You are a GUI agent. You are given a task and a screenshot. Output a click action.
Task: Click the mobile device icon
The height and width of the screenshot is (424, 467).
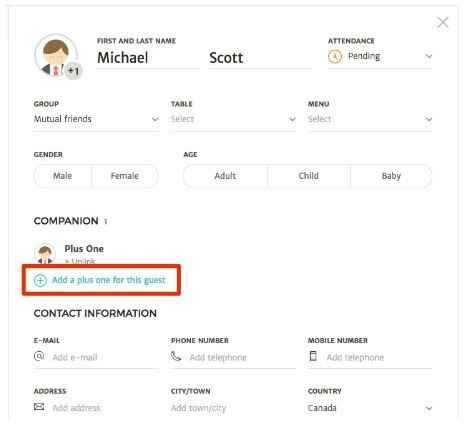[313, 356]
